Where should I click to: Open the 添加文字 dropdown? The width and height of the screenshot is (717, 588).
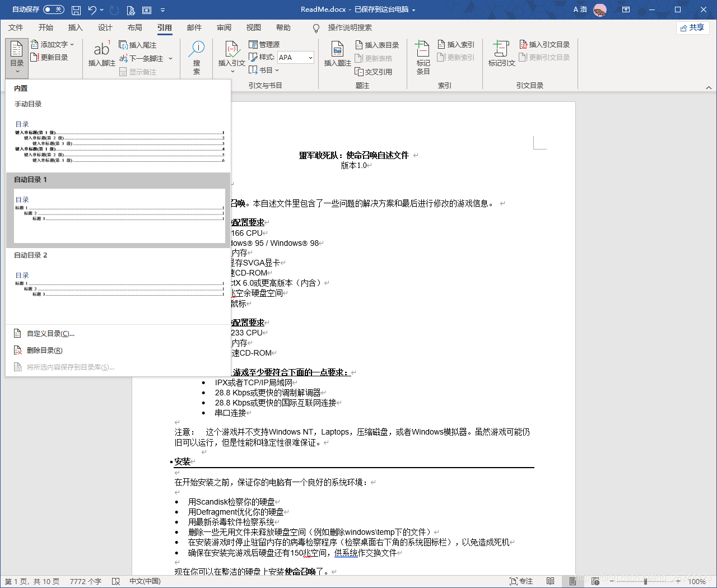53,44
